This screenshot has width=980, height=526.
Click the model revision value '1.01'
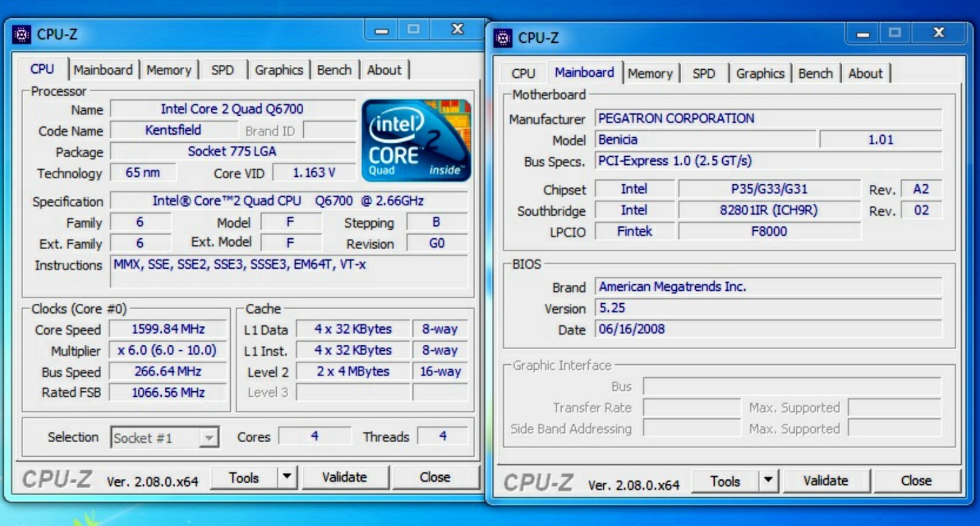click(881, 140)
